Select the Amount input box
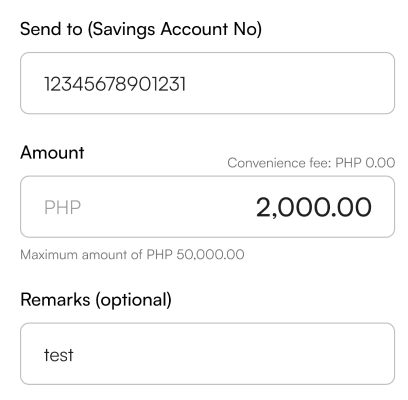The image size is (408, 400). tap(207, 207)
